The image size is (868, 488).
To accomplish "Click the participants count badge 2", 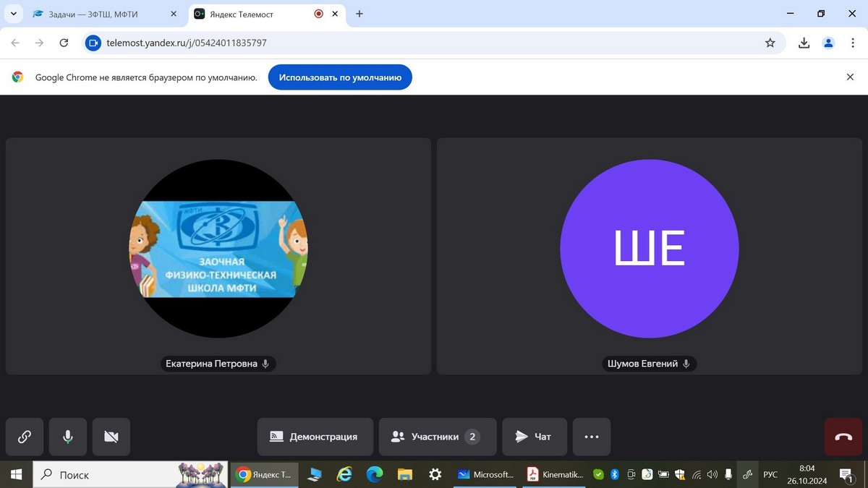I will (x=472, y=437).
